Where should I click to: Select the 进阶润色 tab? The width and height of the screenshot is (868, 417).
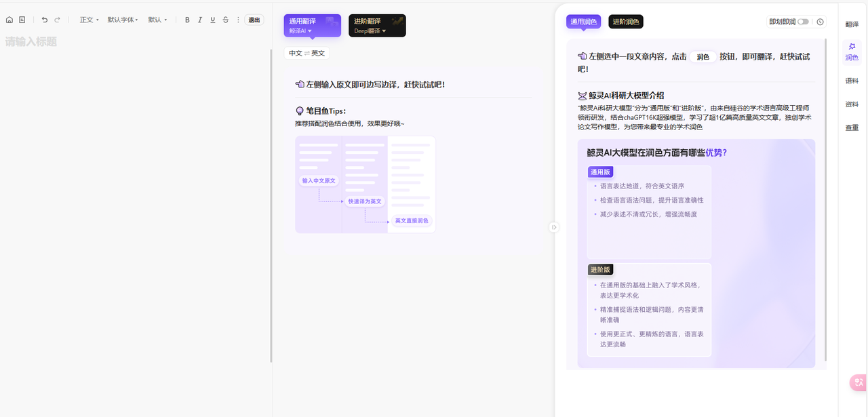[x=626, y=22]
